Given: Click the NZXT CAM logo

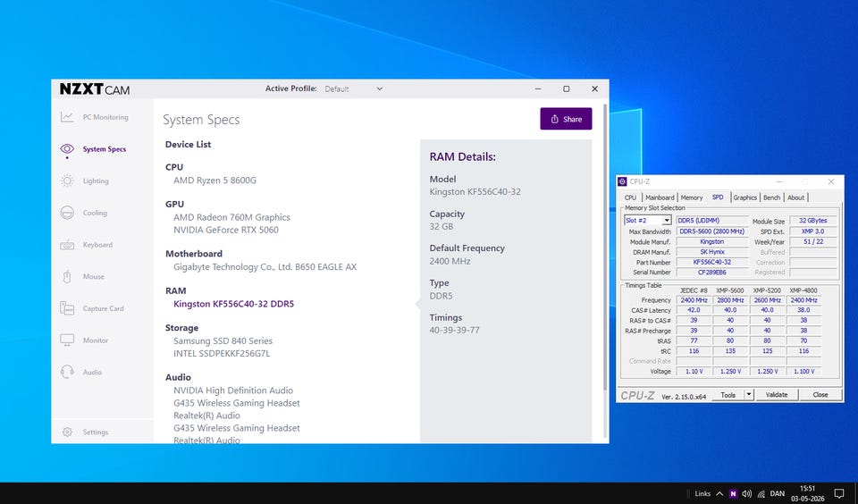Looking at the screenshot, I should pyautogui.click(x=95, y=89).
